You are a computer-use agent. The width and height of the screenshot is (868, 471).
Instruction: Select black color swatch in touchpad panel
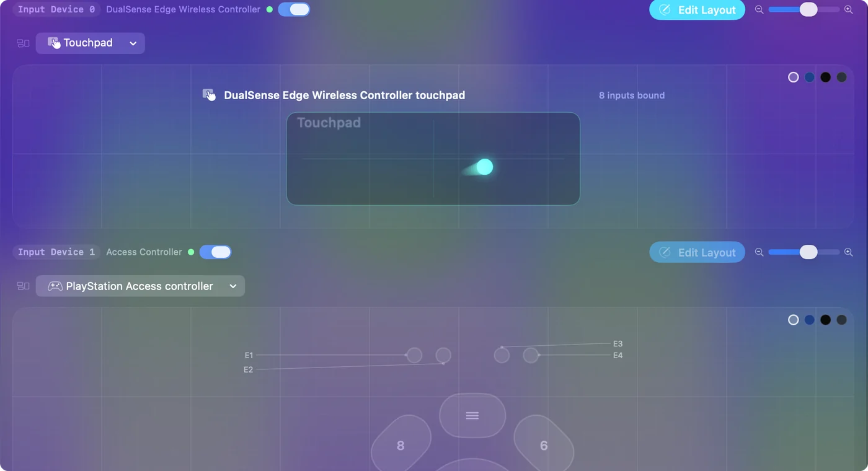[x=825, y=77]
